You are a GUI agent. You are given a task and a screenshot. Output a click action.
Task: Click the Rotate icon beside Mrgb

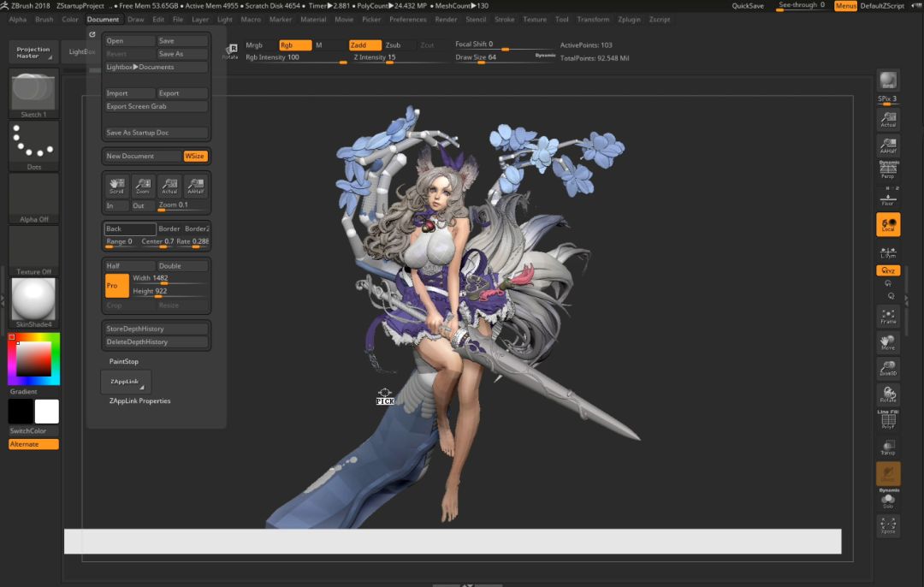pos(230,51)
